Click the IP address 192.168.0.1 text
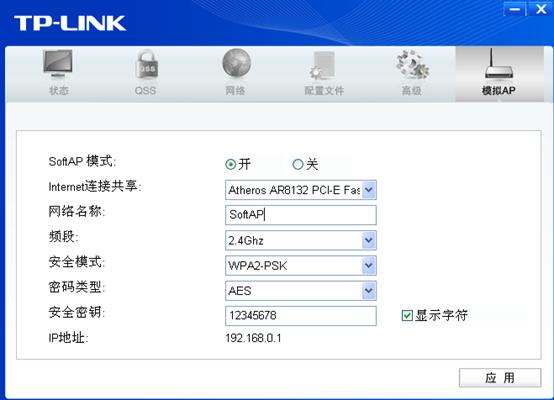 pos(253,338)
